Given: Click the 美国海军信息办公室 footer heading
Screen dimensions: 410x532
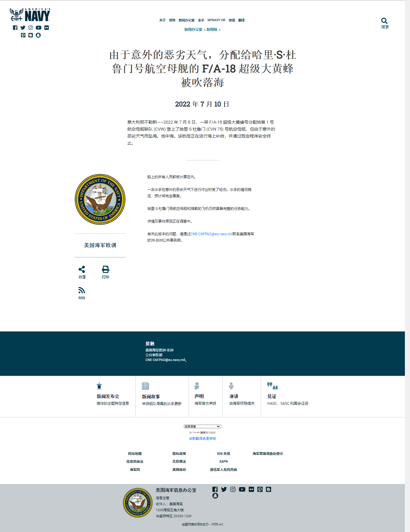Looking at the screenshot, I should pyautogui.click(x=176, y=490).
